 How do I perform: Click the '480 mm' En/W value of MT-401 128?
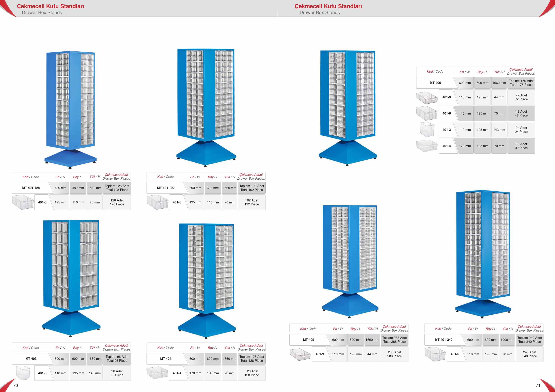[x=60, y=188]
